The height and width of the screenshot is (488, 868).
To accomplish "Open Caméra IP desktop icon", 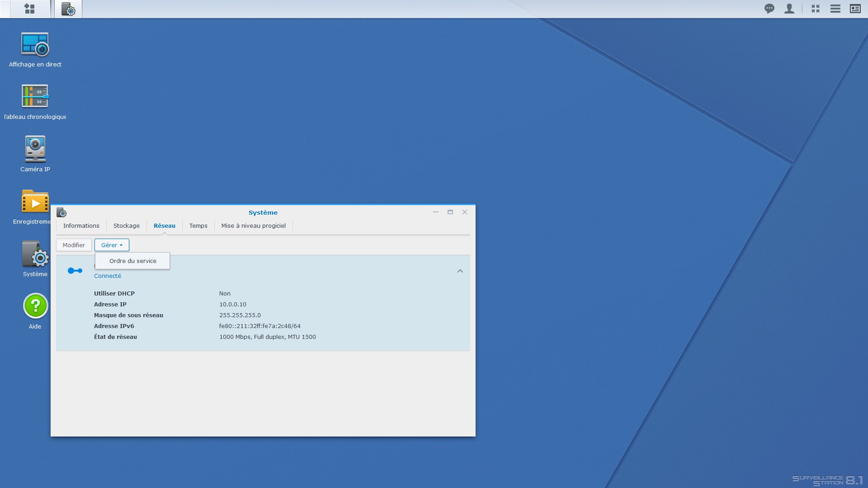I will (35, 155).
